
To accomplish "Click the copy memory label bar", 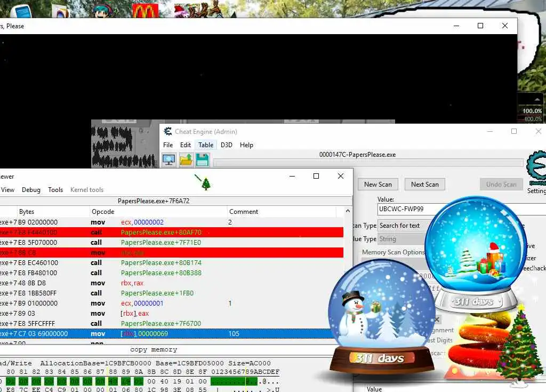I will point(154,349).
